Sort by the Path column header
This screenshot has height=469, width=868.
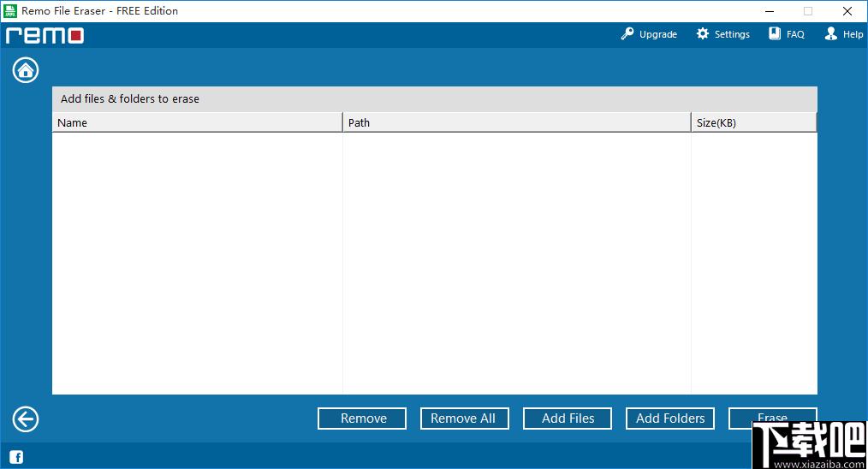pos(517,122)
